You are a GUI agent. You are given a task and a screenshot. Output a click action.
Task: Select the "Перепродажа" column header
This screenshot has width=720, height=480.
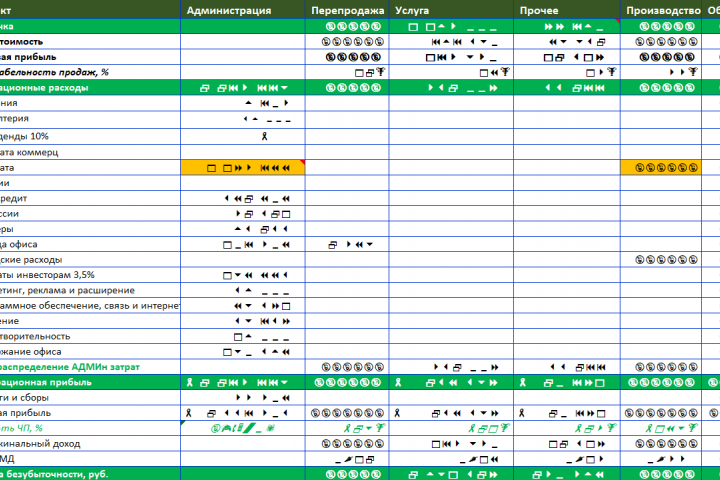(348, 10)
